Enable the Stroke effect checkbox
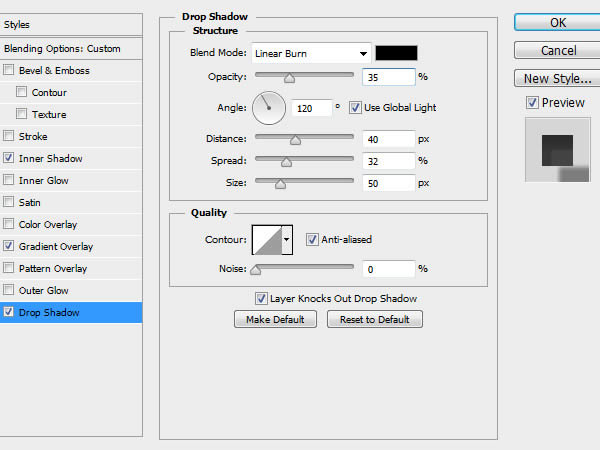600x450 pixels. tap(8, 136)
